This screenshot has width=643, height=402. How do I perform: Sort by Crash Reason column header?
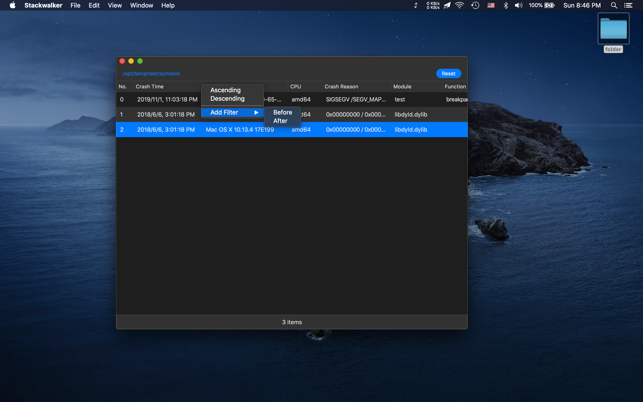pyautogui.click(x=341, y=86)
